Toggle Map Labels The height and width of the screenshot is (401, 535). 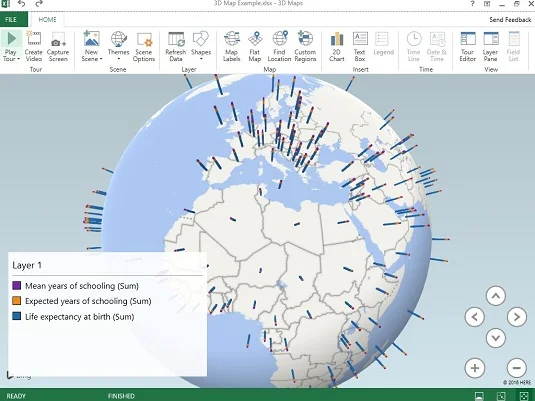click(232, 47)
